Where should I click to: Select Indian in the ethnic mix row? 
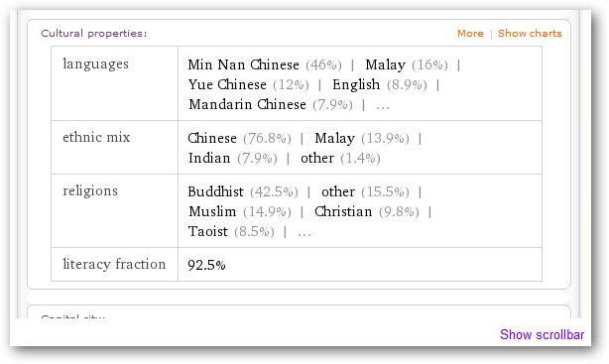pyautogui.click(x=209, y=158)
